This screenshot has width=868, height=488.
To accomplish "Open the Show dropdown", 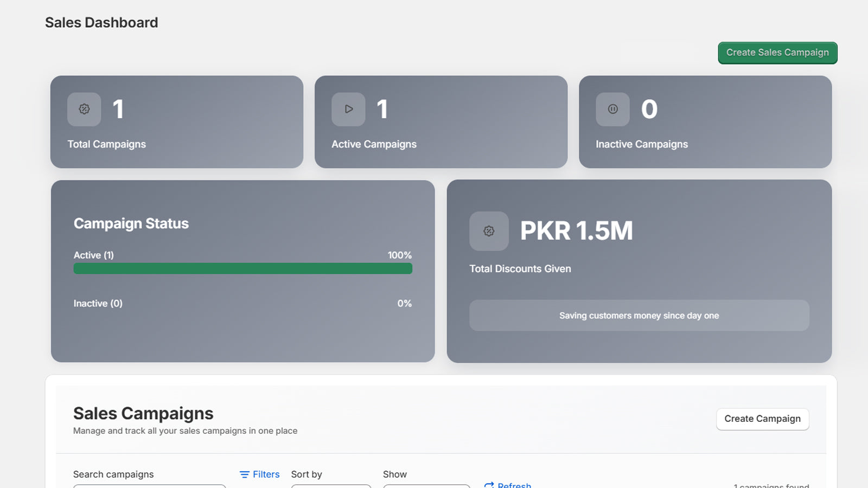I will [x=426, y=486].
